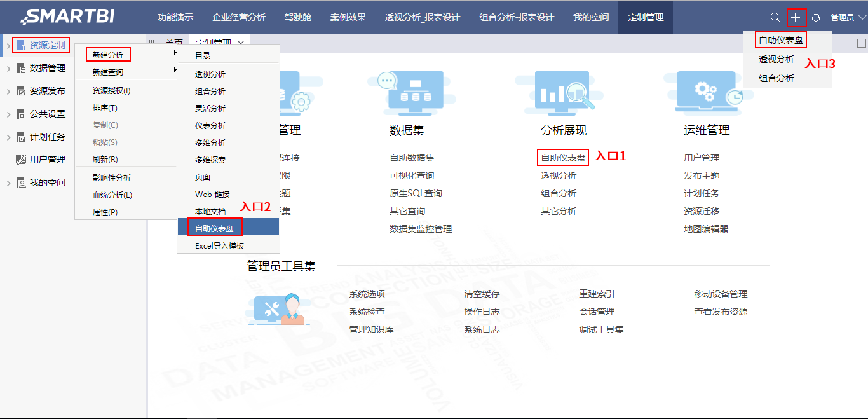Open the 组合分析-报表设计 top tab
The image size is (868, 419).
coord(517,17)
